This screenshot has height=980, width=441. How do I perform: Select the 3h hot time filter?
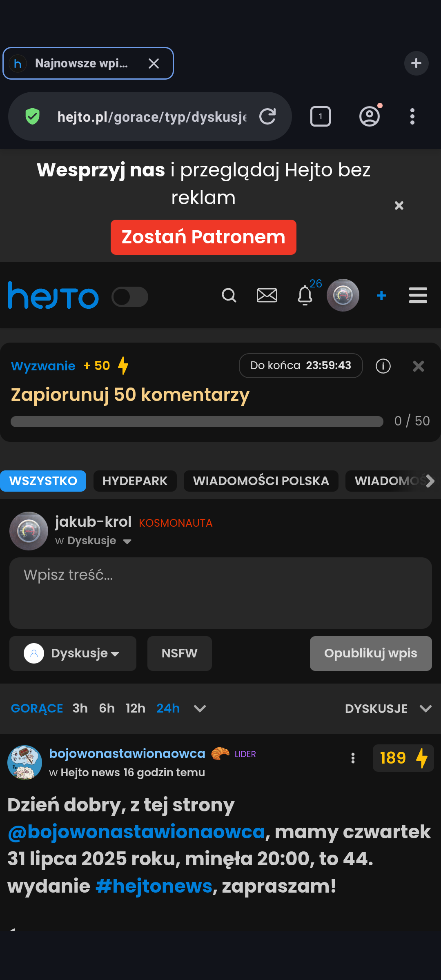click(80, 708)
